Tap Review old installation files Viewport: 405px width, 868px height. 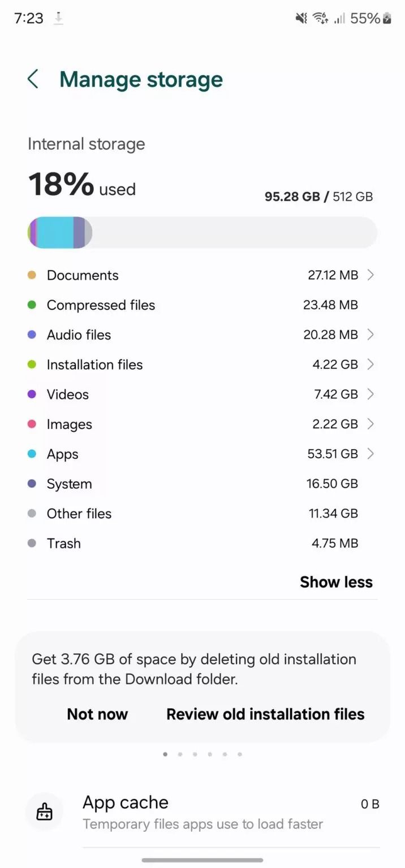pos(265,714)
